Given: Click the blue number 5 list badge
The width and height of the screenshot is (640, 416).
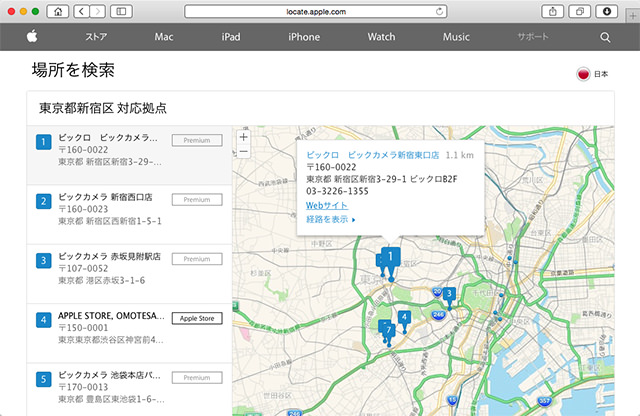Looking at the screenshot, I should (43, 379).
